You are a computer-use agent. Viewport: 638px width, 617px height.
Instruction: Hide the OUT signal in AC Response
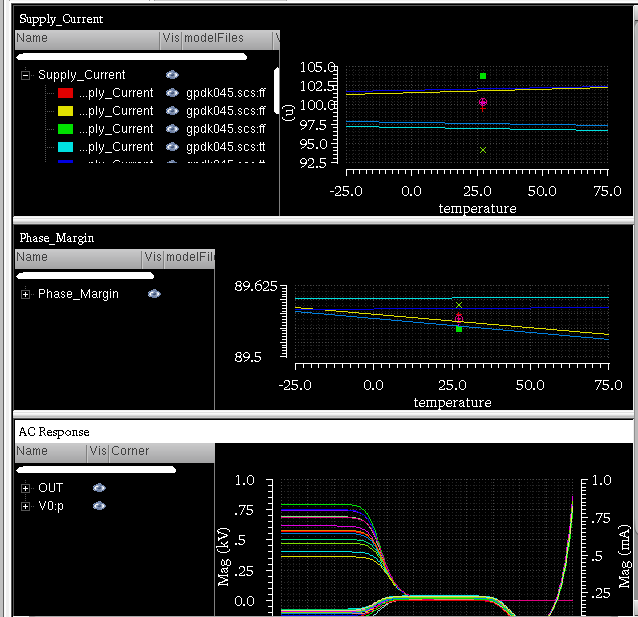[99, 488]
